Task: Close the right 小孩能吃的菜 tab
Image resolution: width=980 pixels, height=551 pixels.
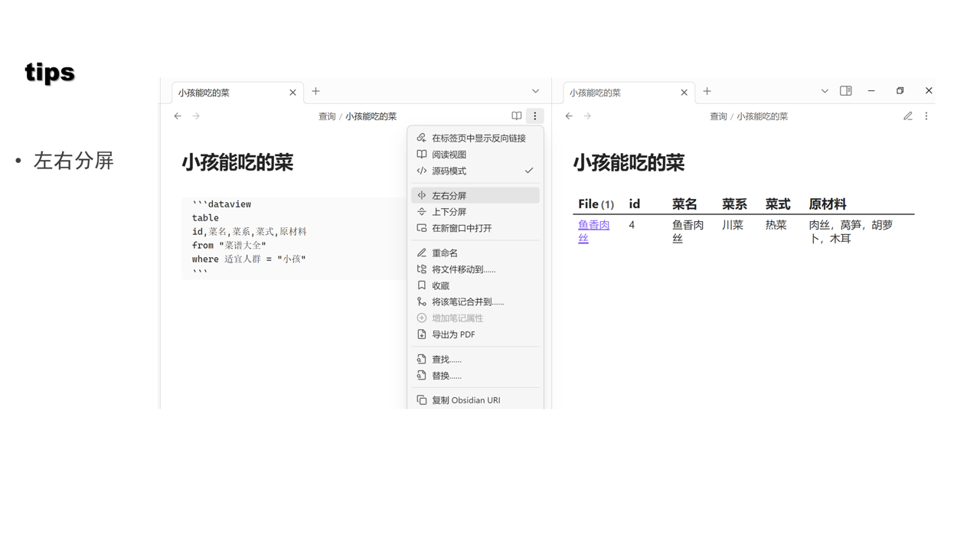Action: coord(684,93)
